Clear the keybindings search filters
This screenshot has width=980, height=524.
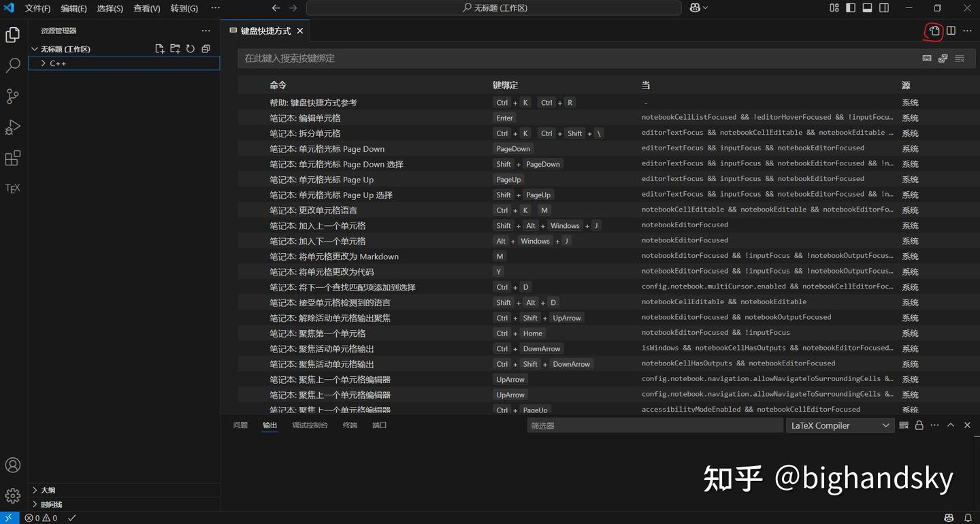[x=960, y=59]
